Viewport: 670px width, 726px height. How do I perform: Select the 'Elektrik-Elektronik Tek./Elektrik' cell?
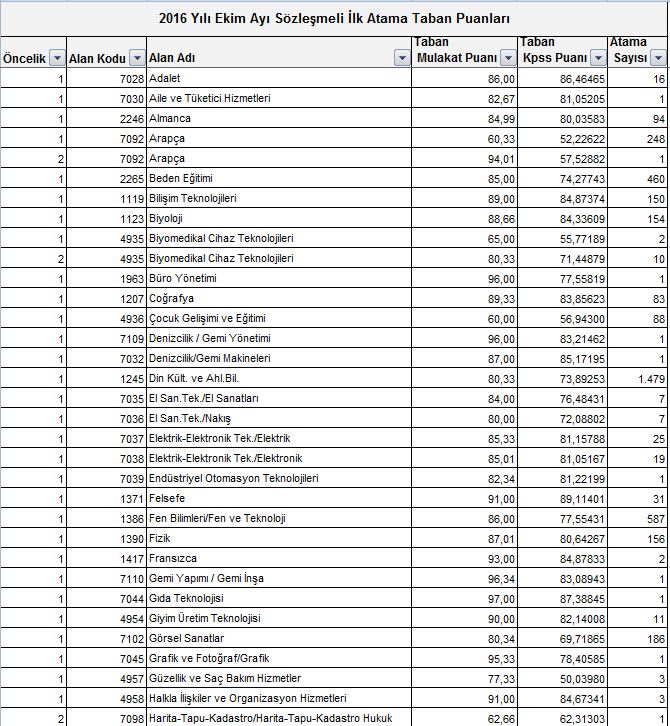click(x=279, y=438)
